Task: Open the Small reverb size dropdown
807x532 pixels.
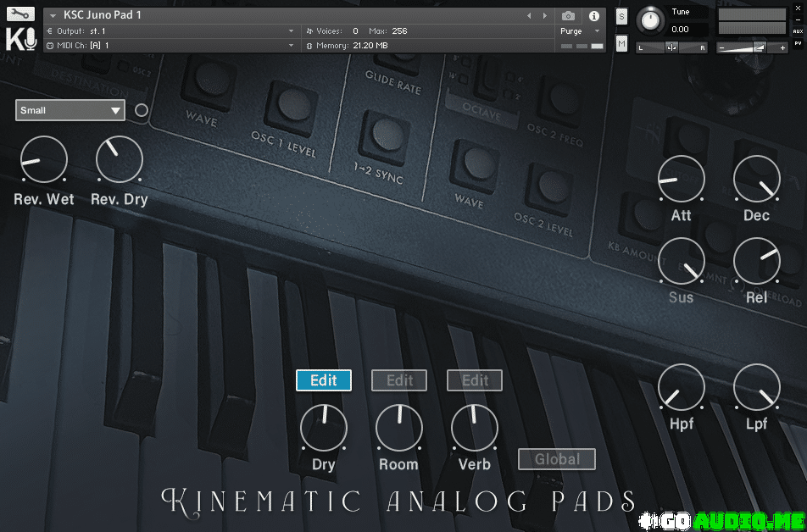Action: click(70, 110)
